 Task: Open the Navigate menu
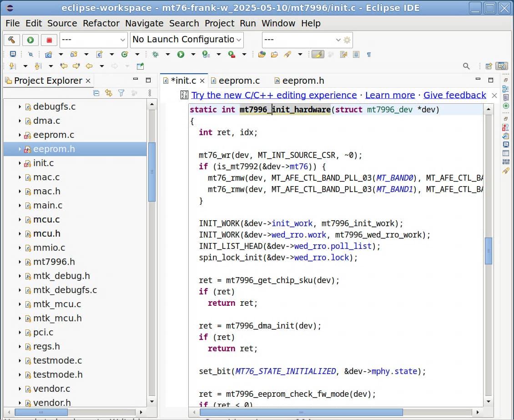point(144,23)
